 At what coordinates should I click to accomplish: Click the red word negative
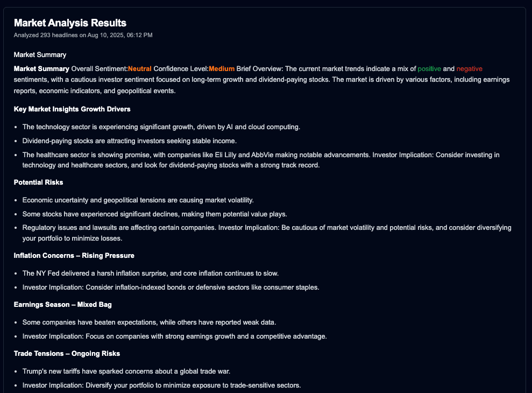(469, 68)
